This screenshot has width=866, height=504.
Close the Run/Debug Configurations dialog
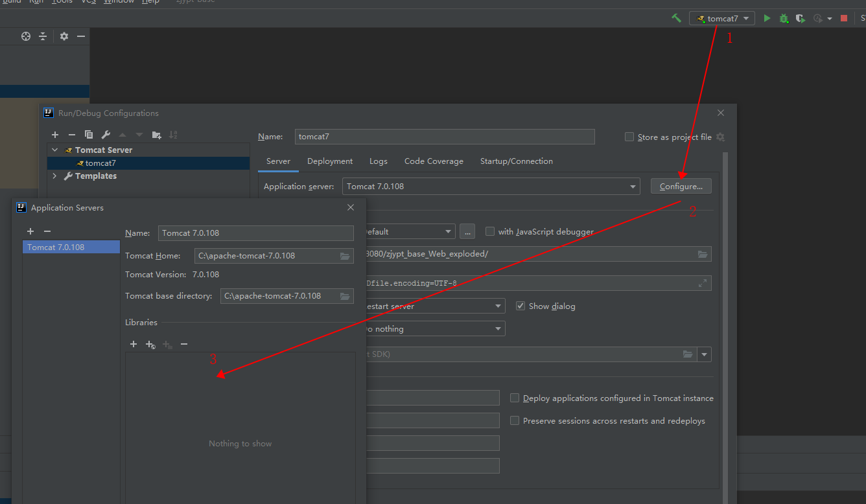pos(721,113)
